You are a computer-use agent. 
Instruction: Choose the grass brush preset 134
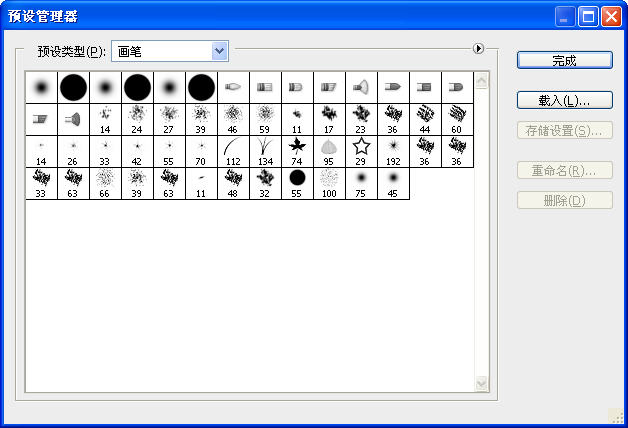click(265, 150)
